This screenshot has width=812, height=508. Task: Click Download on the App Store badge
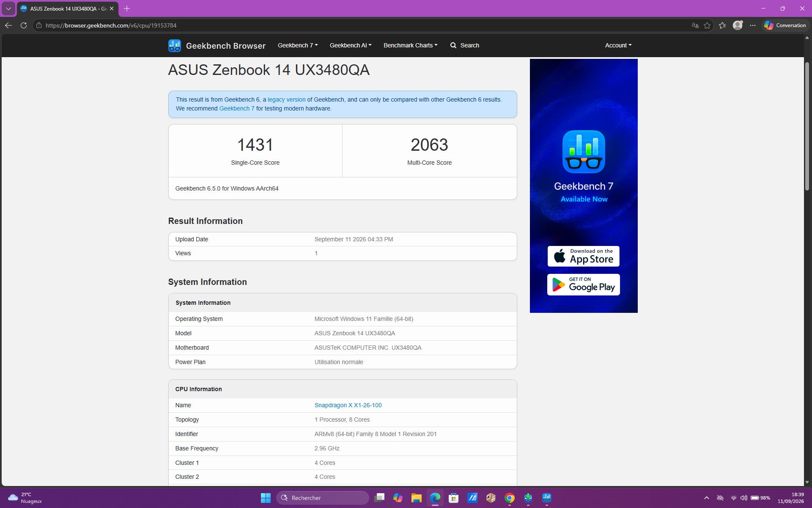point(584,256)
